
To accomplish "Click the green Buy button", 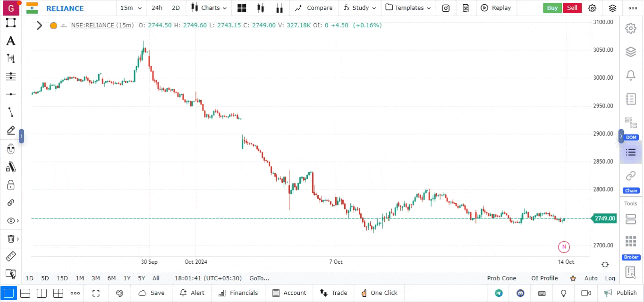I will click(552, 8).
